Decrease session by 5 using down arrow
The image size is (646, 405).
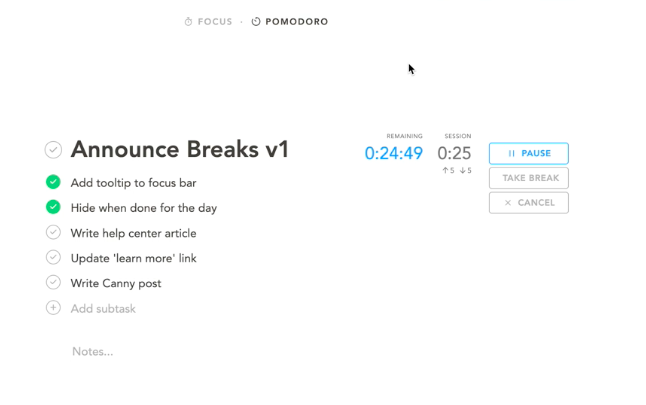click(x=466, y=171)
